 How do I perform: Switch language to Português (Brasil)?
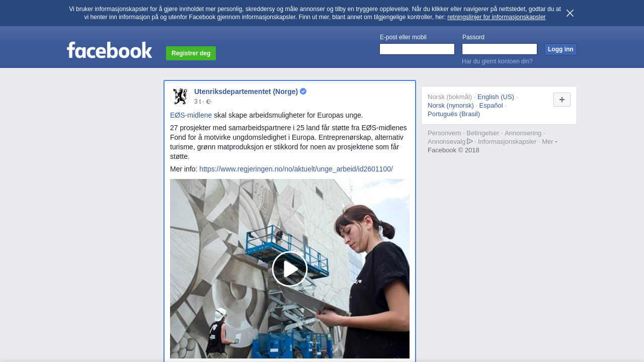[x=454, y=114]
